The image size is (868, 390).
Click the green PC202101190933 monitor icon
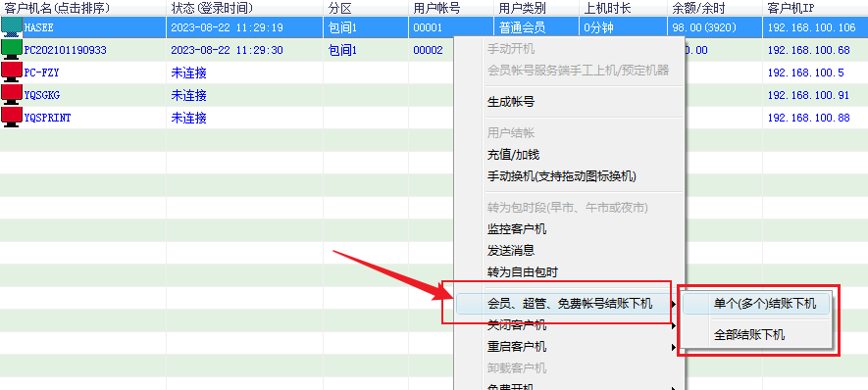point(11,50)
